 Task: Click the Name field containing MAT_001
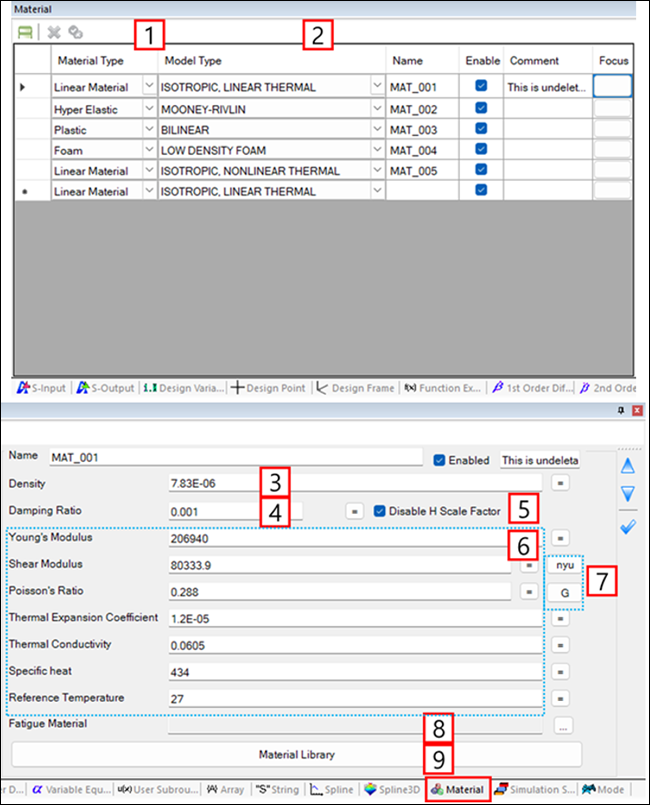coord(236,457)
